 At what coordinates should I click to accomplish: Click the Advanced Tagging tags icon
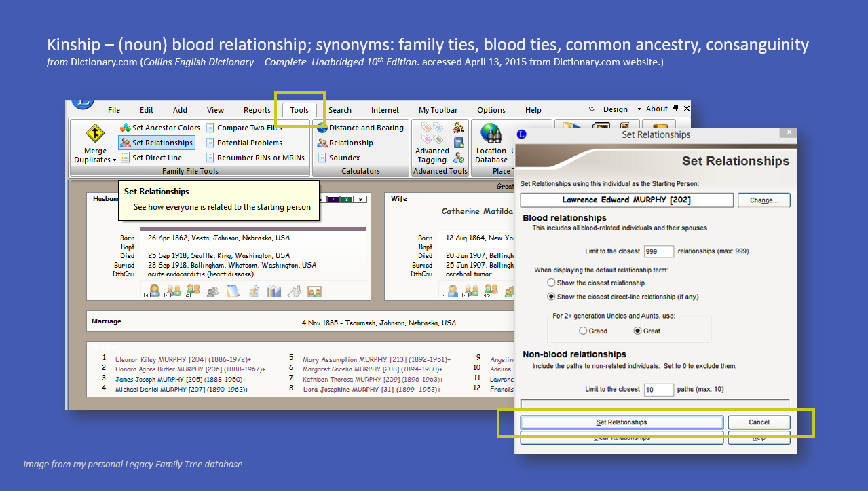click(432, 133)
